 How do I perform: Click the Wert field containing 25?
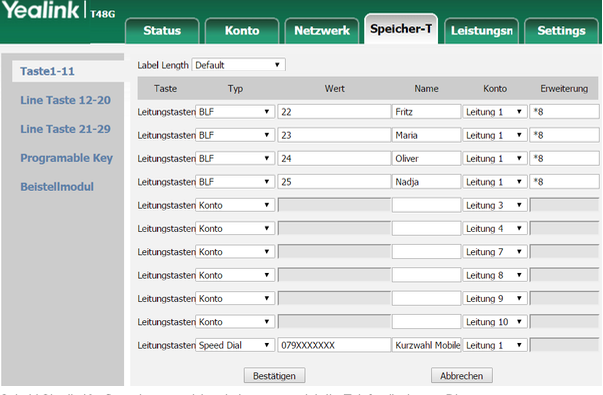(334, 182)
